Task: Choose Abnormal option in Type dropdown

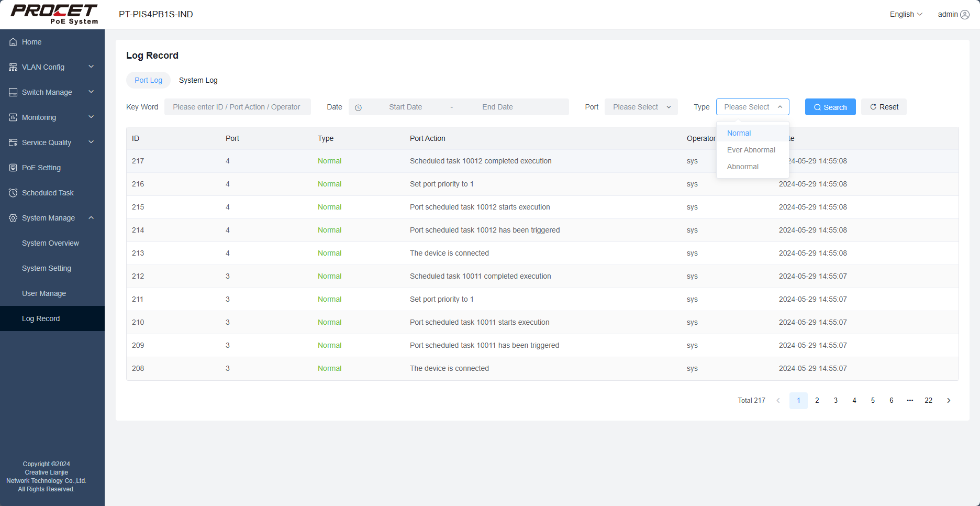Action: [x=742, y=167]
